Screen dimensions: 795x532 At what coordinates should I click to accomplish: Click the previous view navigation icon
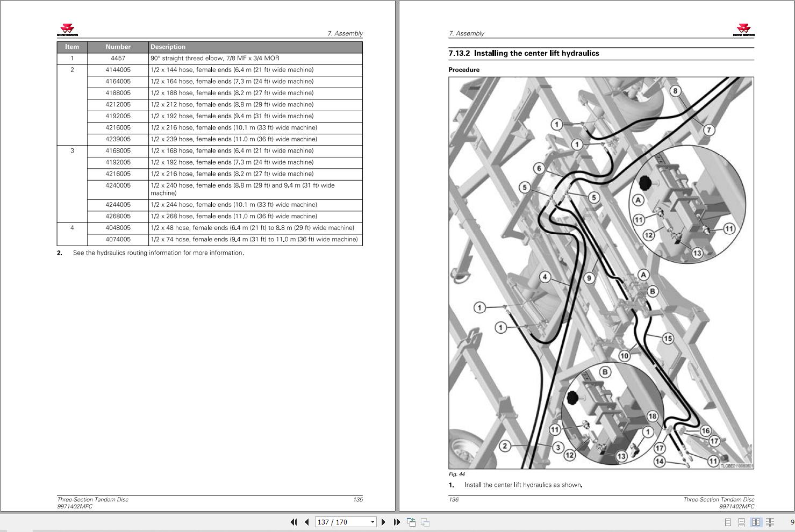pos(411,522)
